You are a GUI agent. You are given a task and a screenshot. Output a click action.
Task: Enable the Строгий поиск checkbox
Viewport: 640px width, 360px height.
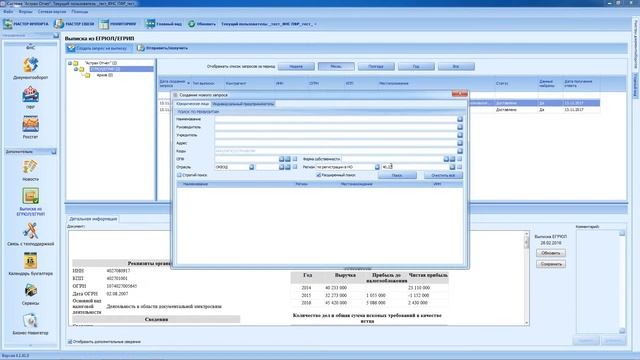[179, 175]
